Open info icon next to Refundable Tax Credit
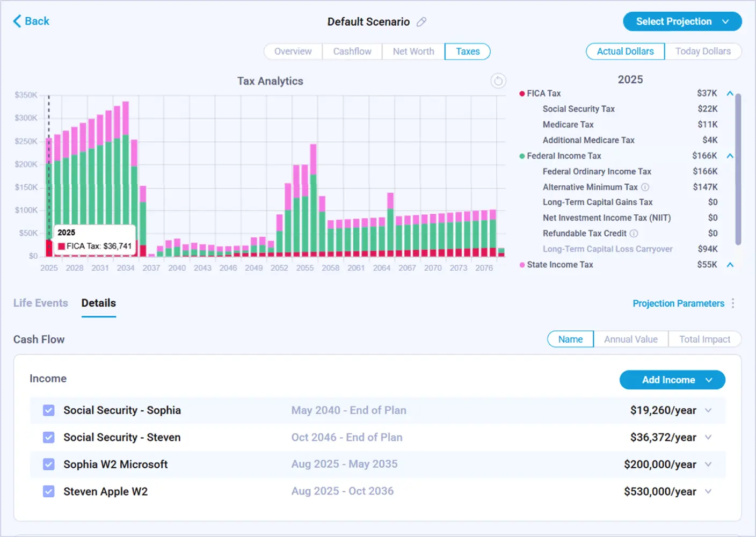The width and height of the screenshot is (756, 537). [x=634, y=234]
